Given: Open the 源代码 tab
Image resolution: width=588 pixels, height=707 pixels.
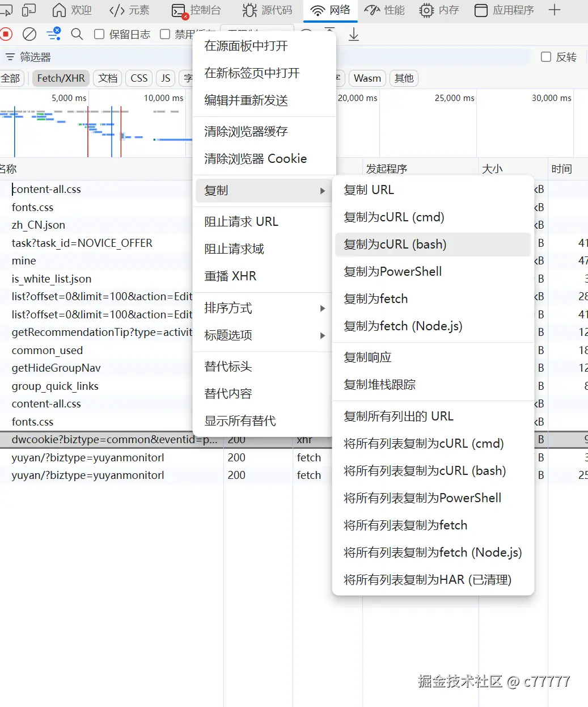Looking at the screenshot, I should pos(268,10).
